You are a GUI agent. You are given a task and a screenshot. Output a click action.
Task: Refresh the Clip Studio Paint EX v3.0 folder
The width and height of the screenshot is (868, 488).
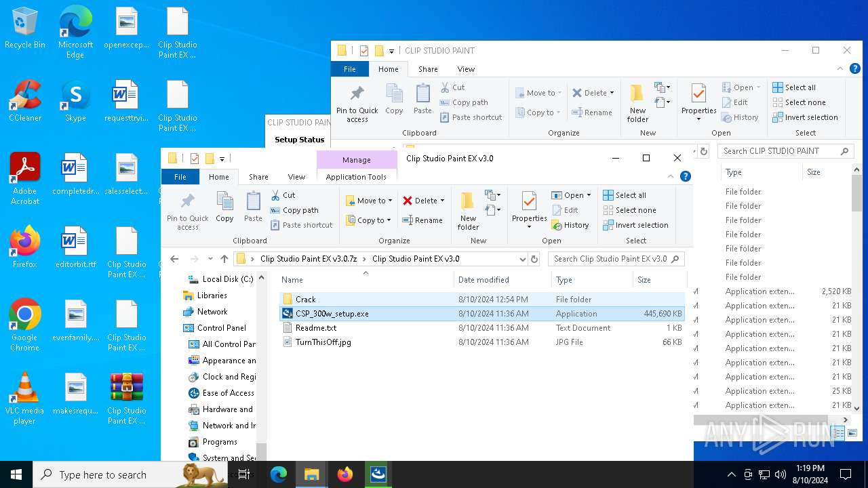point(534,259)
